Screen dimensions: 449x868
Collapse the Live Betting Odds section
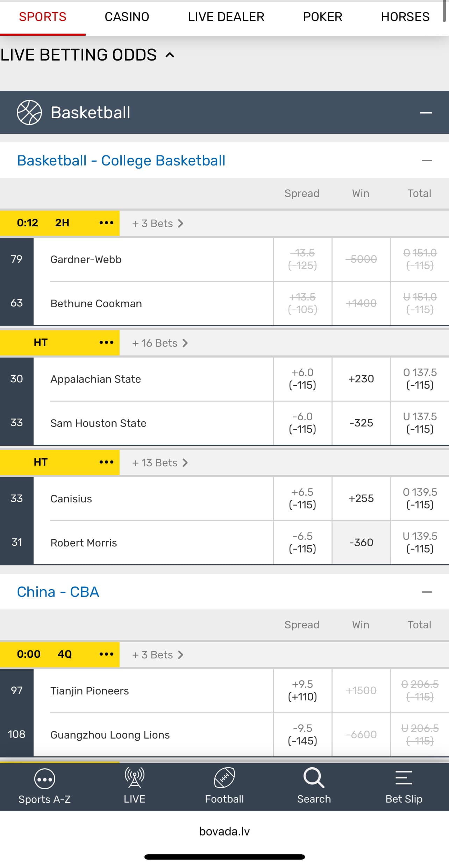click(170, 55)
